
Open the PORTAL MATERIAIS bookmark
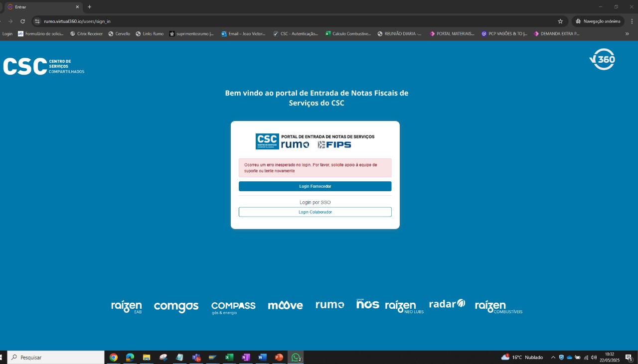[x=452, y=34]
